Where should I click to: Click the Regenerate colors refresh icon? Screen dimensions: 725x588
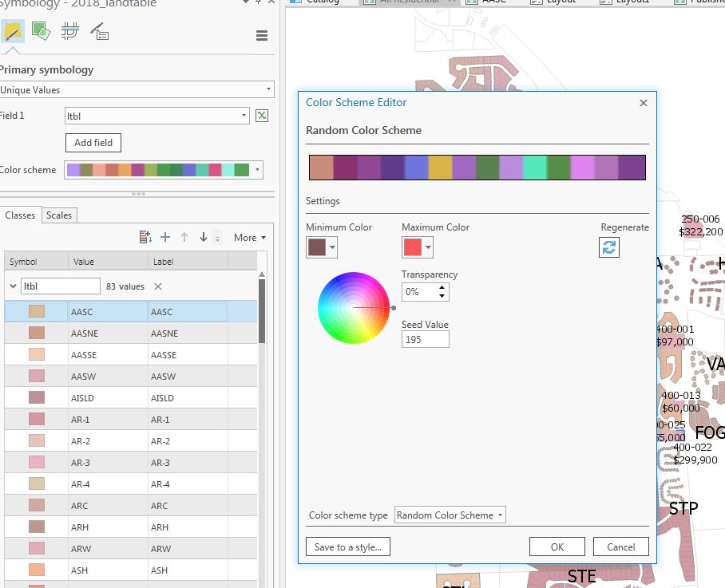[609, 248]
